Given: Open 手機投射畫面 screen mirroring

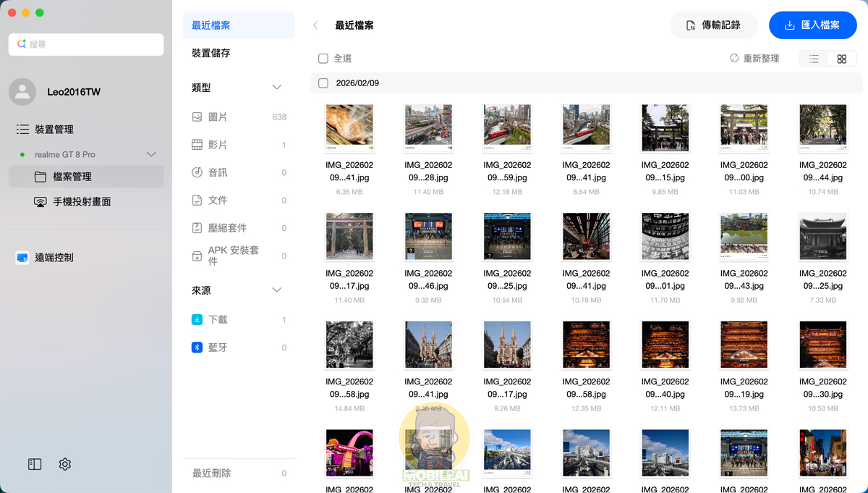Looking at the screenshot, I should [x=72, y=202].
